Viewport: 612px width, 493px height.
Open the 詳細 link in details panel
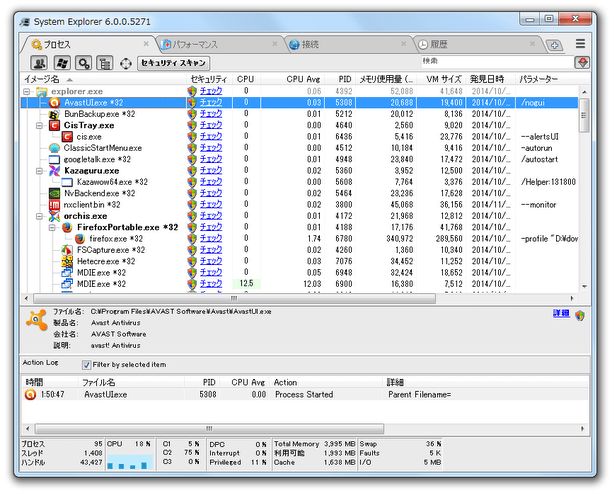coord(561,313)
